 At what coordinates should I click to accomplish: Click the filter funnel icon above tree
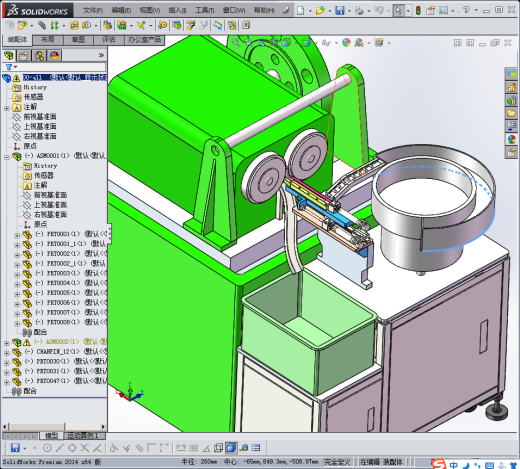click(x=9, y=67)
